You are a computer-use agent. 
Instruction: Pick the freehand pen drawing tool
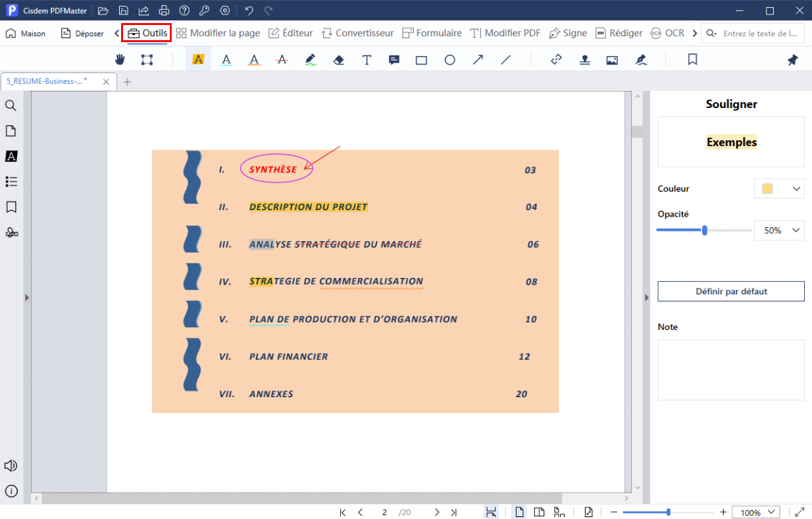pyautogui.click(x=311, y=59)
